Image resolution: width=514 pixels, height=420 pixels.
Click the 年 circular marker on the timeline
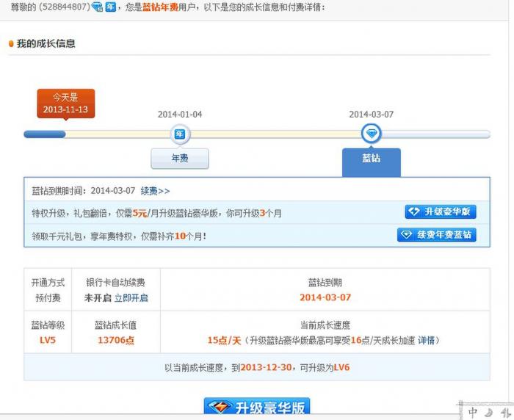click(180, 134)
